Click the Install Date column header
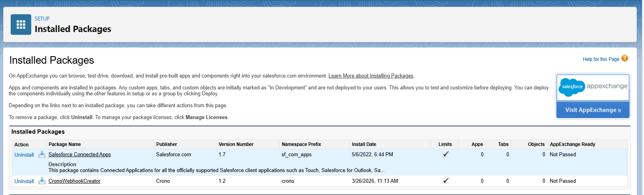The image size is (644, 195). pyautogui.click(x=364, y=144)
